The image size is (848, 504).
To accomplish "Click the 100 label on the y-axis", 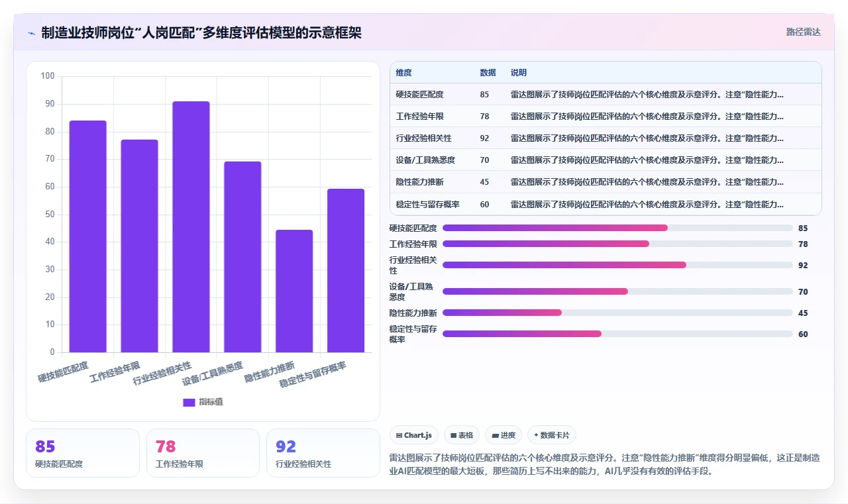I will (x=48, y=76).
